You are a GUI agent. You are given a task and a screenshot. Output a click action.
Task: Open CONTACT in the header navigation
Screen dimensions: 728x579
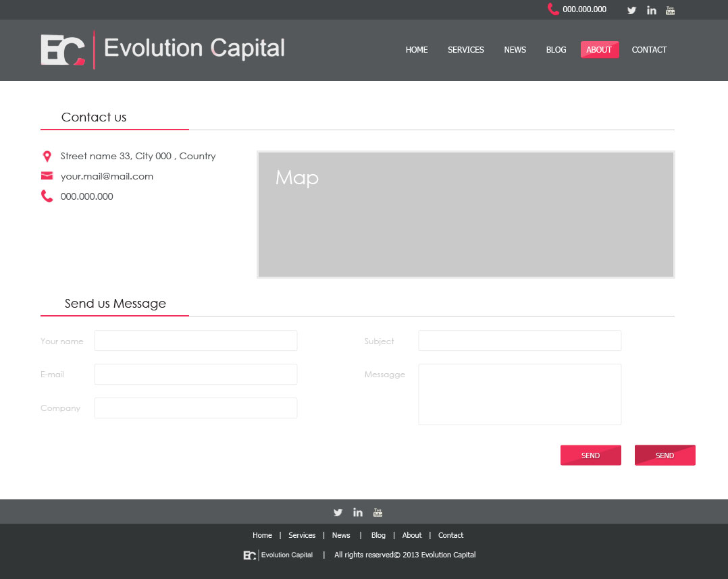tap(649, 50)
